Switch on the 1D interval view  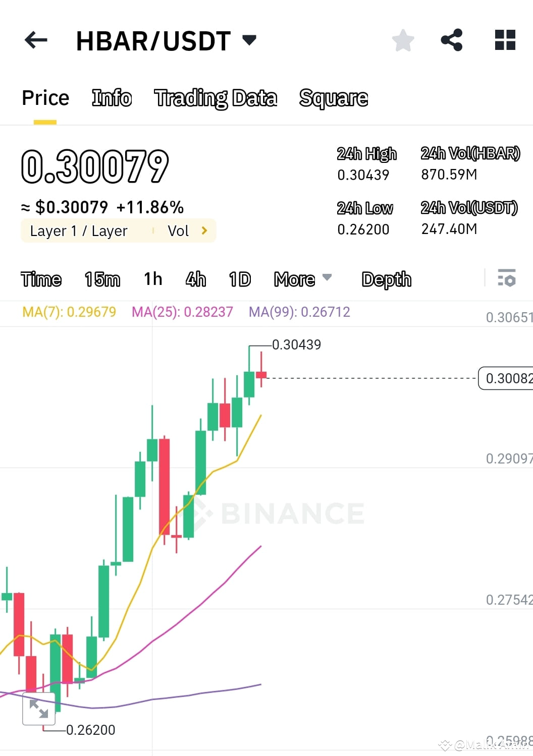point(239,279)
